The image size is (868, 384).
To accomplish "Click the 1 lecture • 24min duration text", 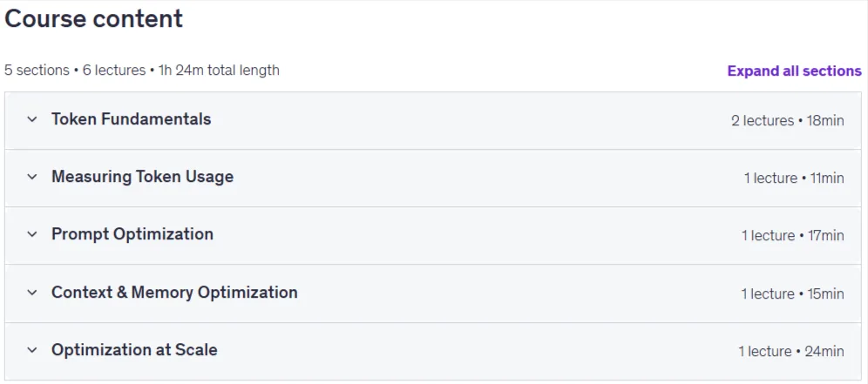I will click(x=791, y=351).
